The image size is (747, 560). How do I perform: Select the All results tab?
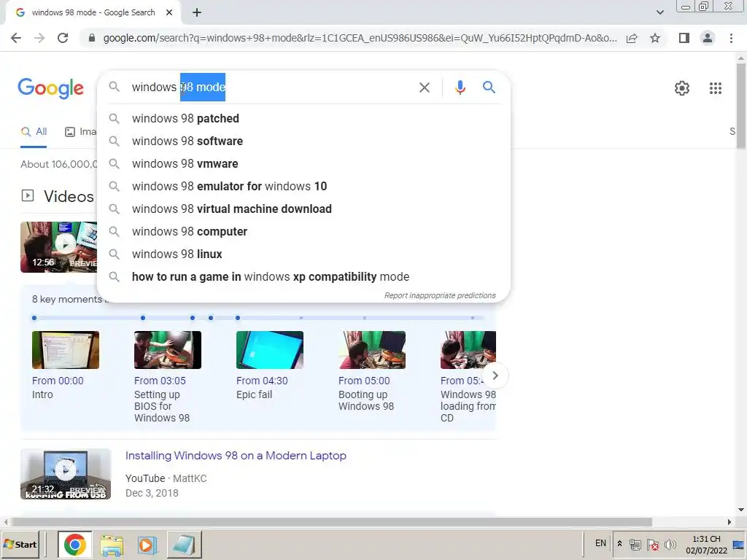coord(34,132)
